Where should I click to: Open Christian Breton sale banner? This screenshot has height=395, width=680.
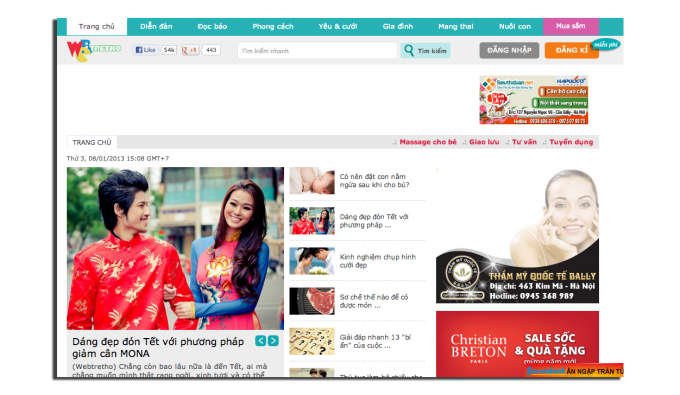517,344
